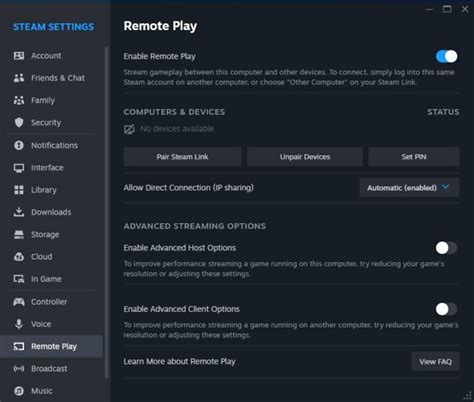
Task: Click the Storage drive icon
Action: (x=19, y=235)
